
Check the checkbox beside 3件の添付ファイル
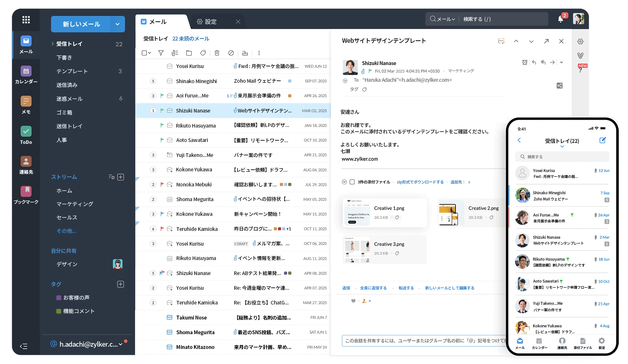(352, 182)
